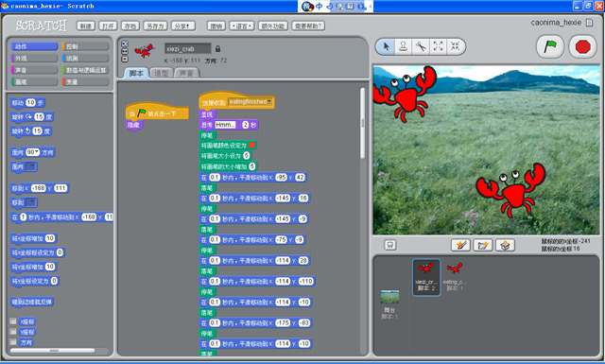The width and height of the screenshot is (605, 364).
Task: Click the 需要帮助? help button
Action: [x=308, y=26]
